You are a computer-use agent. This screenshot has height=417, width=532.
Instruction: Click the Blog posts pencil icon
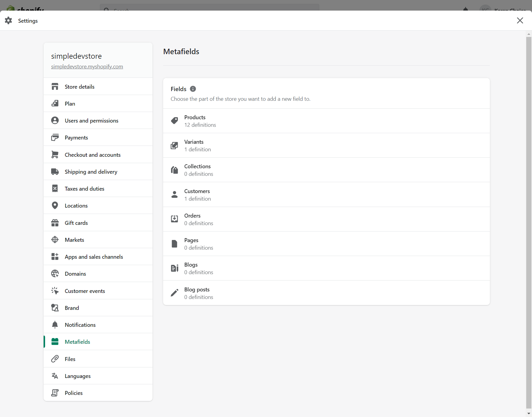[175, 293]
